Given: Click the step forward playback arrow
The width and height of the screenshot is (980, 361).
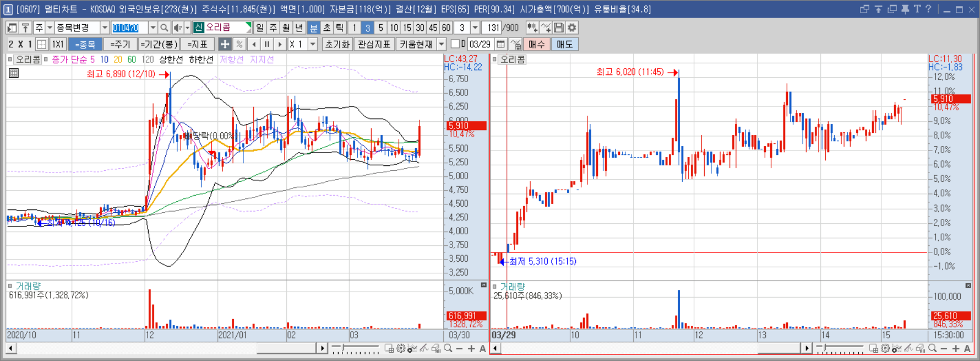Looking at the screenshot, I should click(x=280, y=44).
